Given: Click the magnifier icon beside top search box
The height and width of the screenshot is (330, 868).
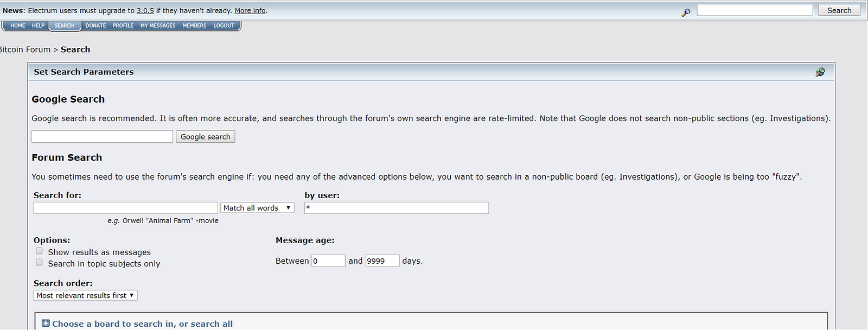Looking at the screenshot, I should tap(686, 12).
